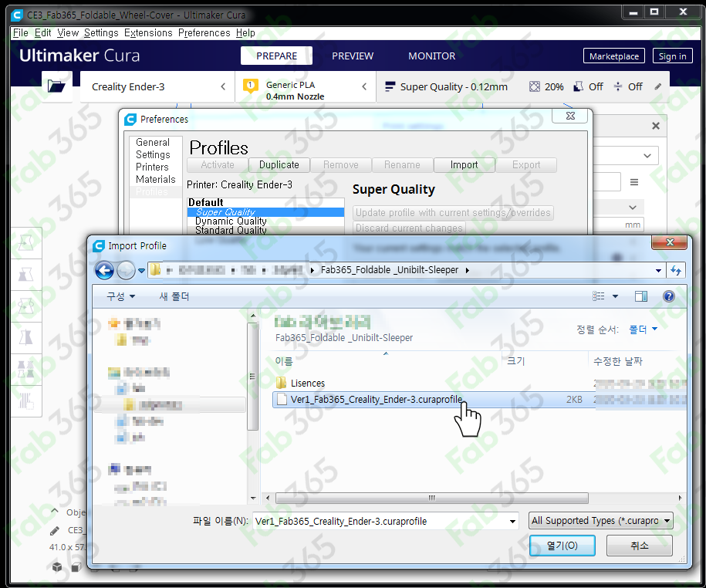
Task: Open the File menu
Action: [x=21, y=33]
